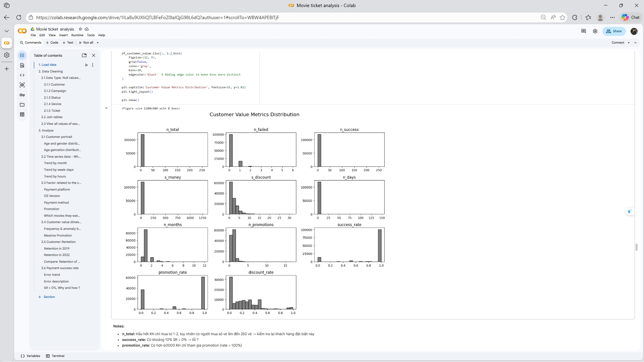The height and width of the screenshot is (362, 644).
Task: Toggle the header visibility chevron near Connect
Action: [x=635, y=43]
